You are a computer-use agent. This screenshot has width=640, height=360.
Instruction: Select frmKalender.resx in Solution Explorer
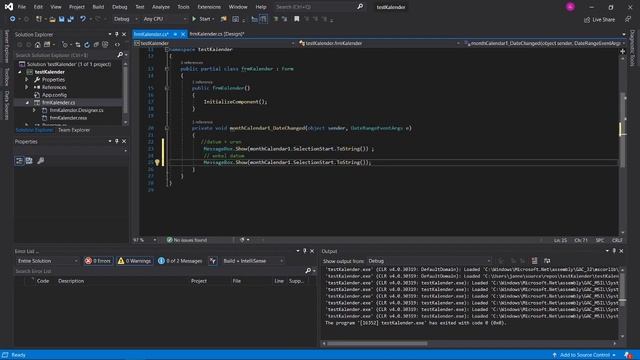68,118
